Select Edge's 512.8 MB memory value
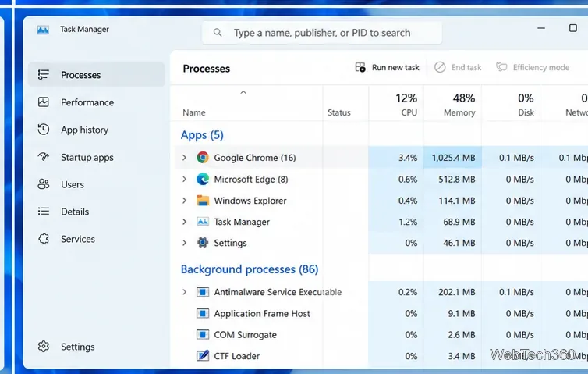Viewport: 588px width, 374px height. click(457, 180)
